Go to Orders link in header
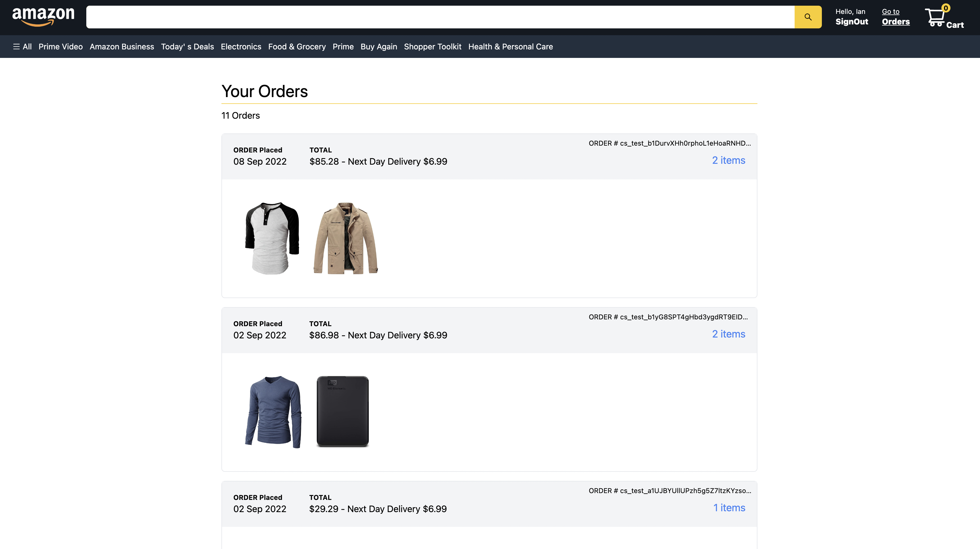The height and width of the screenshot is (549, 980). [x=896, y=17]
